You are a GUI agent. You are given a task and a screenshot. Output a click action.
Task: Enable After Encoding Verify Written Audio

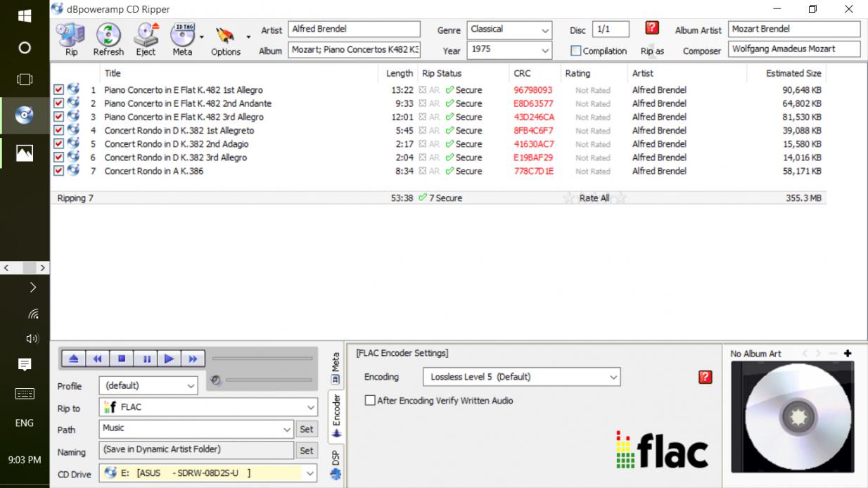tap(370, 401)
